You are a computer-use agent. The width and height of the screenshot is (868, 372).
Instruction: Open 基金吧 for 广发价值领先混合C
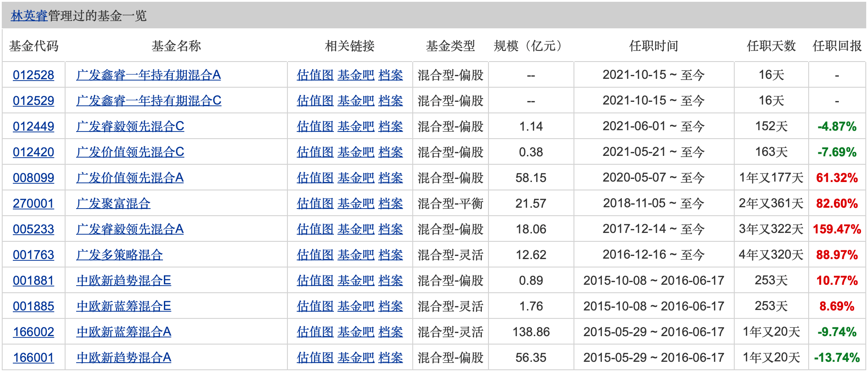356,152
